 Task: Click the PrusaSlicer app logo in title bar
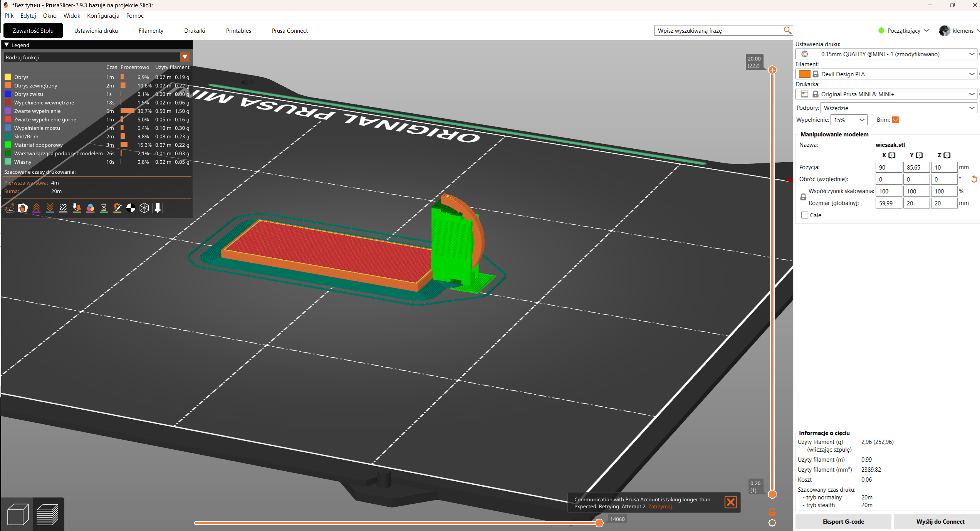point(6,5)
